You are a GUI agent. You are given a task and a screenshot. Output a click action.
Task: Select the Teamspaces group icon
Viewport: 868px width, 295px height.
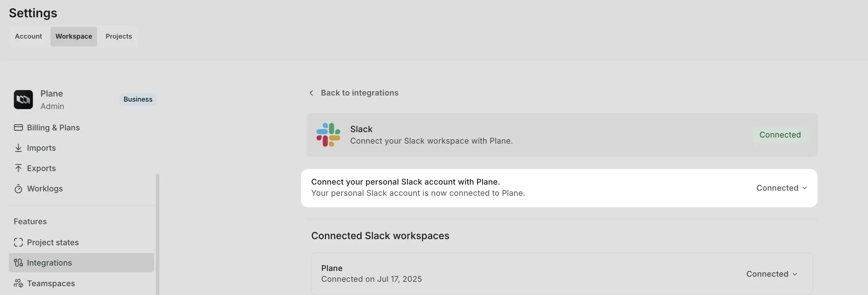(x=19, y=283)
